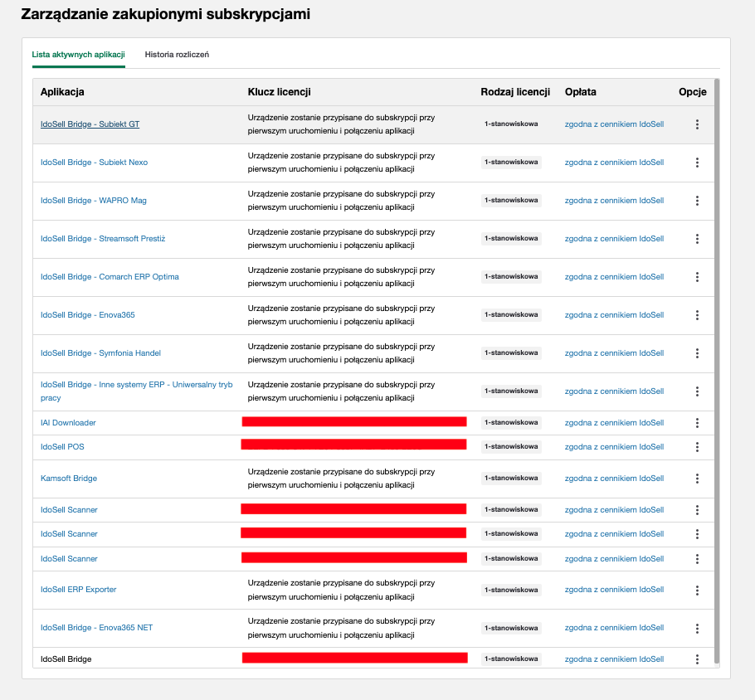Open the IdoSell Bridge - Symfonia Handel link
Image resolution: width=755 pixels, height=700 pixels.
click(100, 352)
